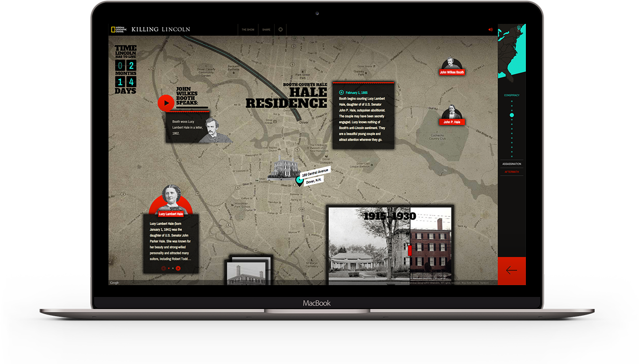Mute the site audio
Viewport: 639px width, 364px height.
coord(490,29)
